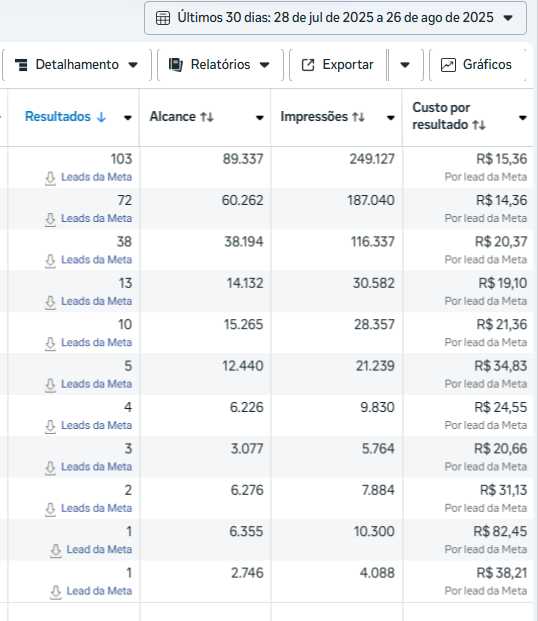This screenshot has width=538, height=621.
Task: Open the date range picker for the last 30 days
Action: (x=335, y=18)
